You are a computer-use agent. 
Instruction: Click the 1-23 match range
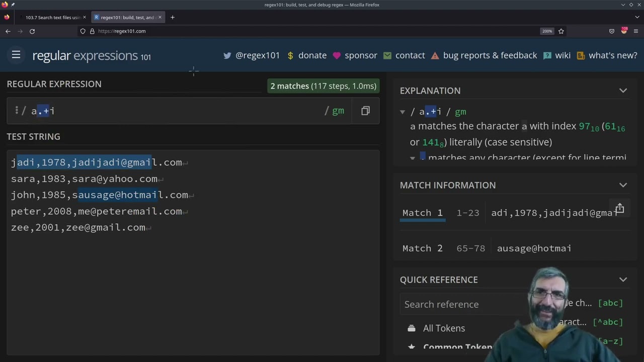(468, 213)
